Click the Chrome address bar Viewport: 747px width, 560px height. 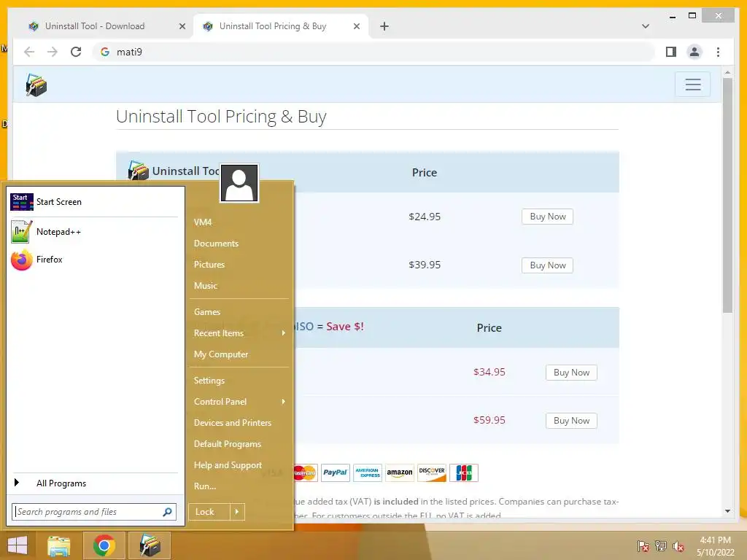[374, 52]
